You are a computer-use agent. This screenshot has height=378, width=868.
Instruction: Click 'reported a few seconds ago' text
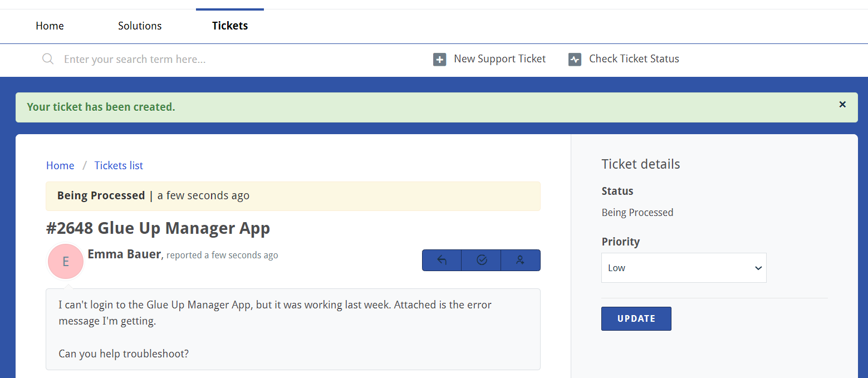(x=222, y=256)
